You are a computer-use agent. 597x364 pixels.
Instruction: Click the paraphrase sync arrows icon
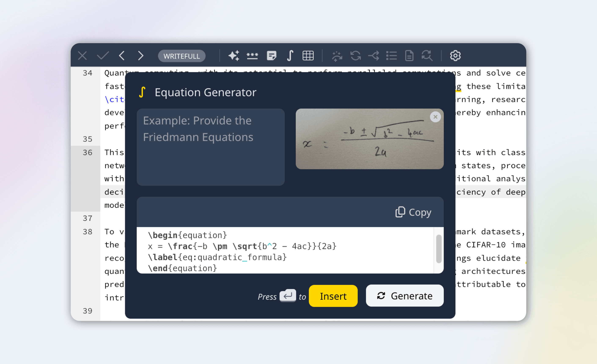355,56
